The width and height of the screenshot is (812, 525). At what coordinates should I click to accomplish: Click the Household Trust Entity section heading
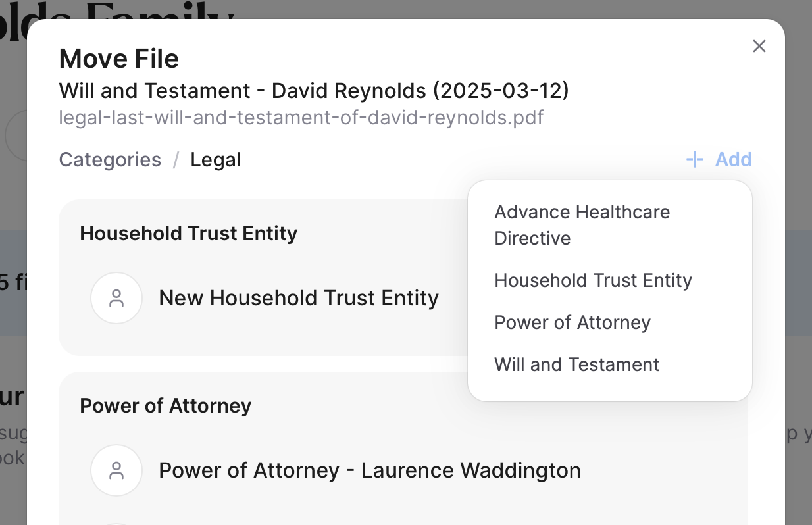coord(189,234)
